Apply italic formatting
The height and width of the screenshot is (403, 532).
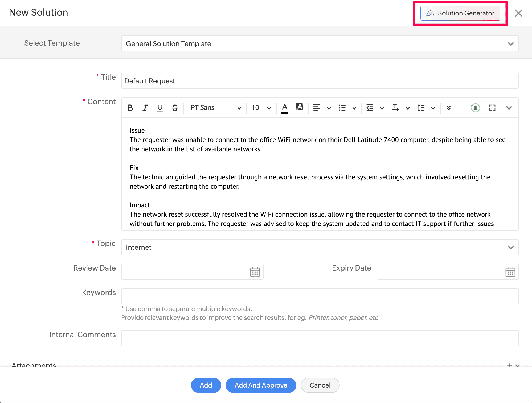click(145, 108)
